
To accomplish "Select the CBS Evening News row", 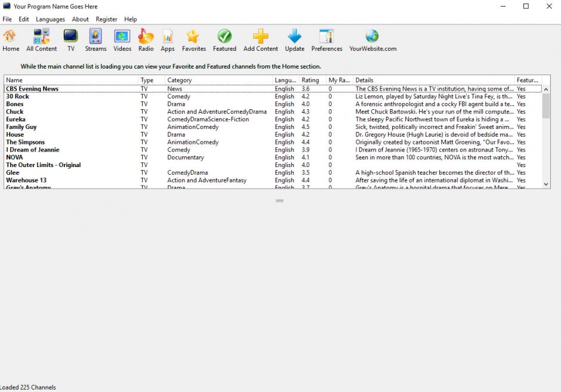I will click(x=273, y=89).
